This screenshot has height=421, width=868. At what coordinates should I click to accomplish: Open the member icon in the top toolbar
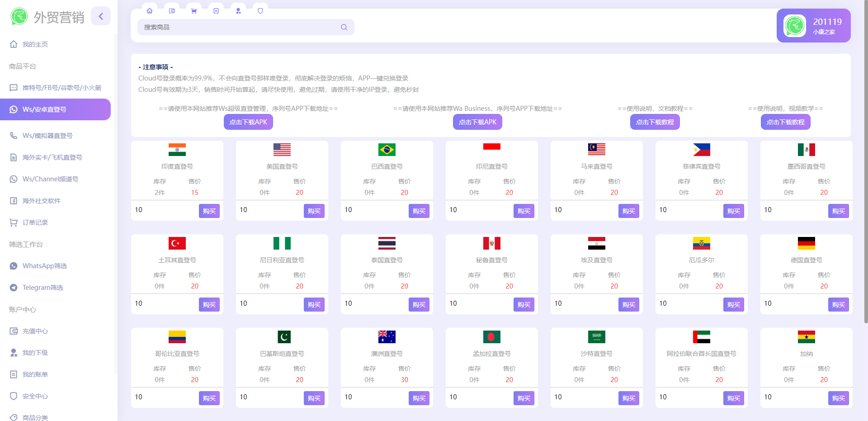tap(238, 11)
